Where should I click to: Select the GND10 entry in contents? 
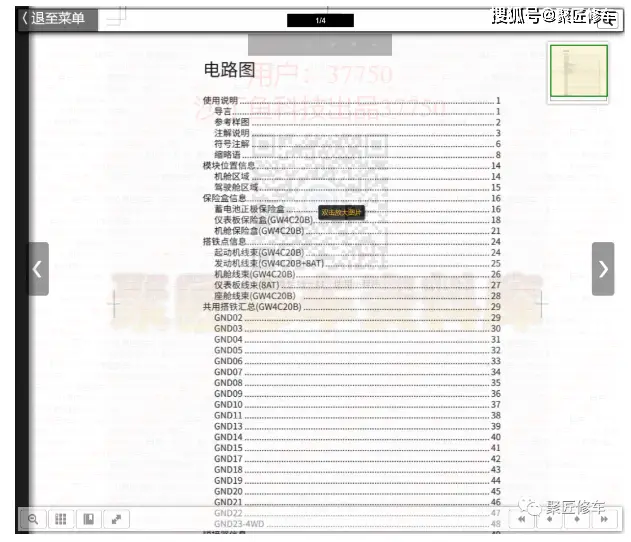pos(228,404)
